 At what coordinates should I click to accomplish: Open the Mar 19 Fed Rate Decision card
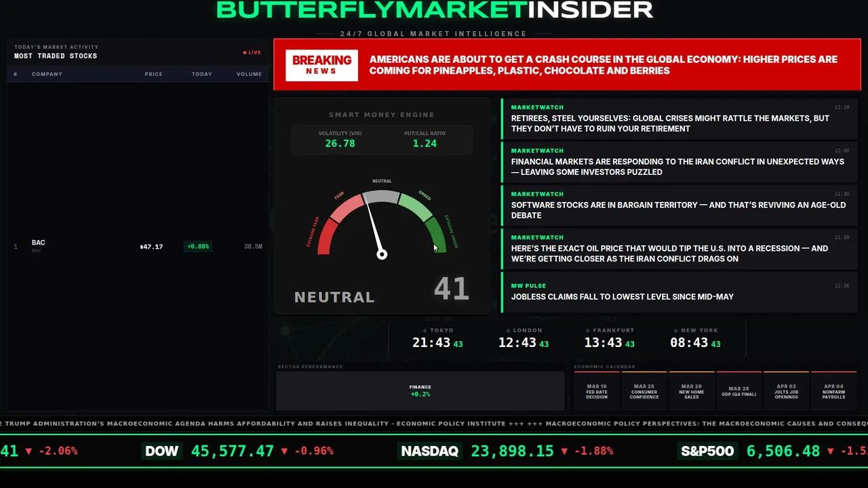597,391
